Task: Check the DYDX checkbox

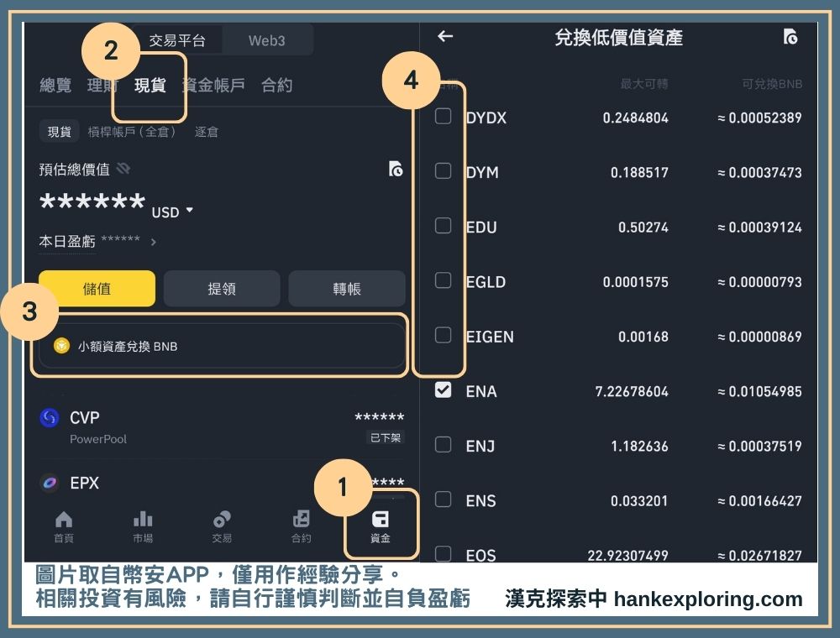Action: [443, 117]
